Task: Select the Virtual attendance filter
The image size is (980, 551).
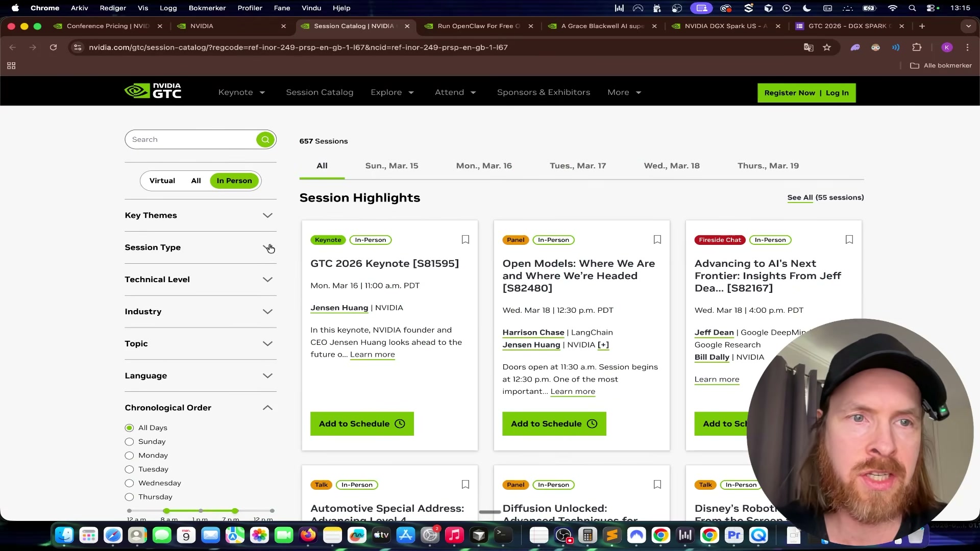Action: [162, 181]
